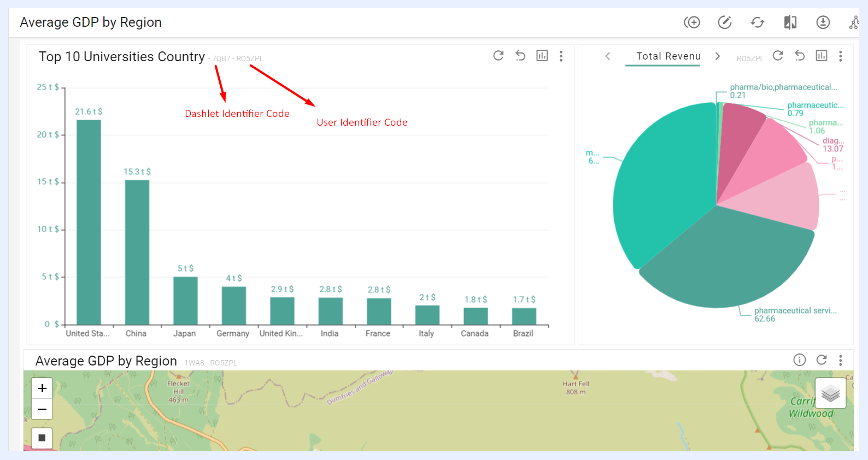Click the dashboard sync arrows icon
The width and height of the screenshot is (868, 460).
pos(758,22)
